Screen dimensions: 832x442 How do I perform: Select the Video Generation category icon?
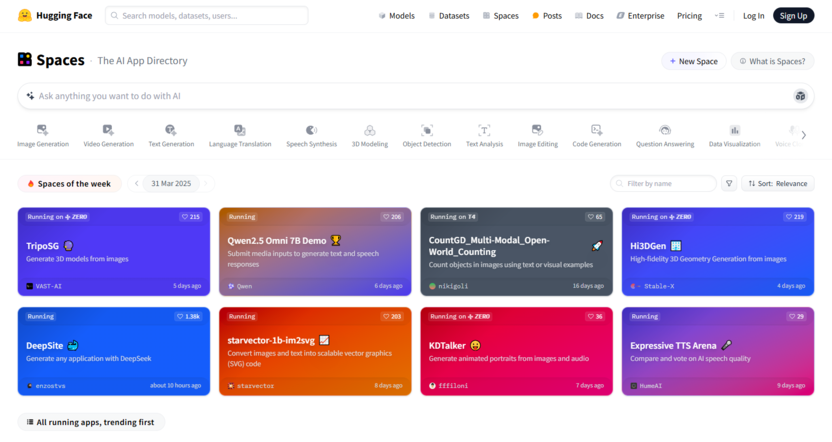tap(108, 131)
